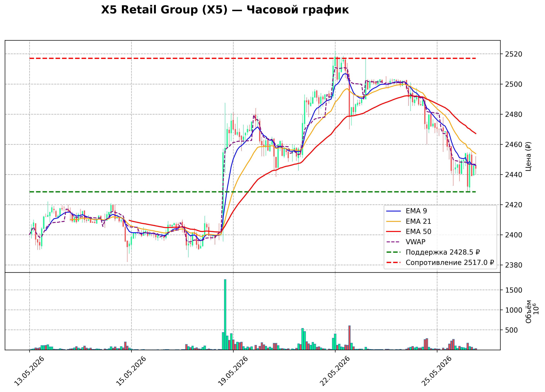The height and width of the screenshot is (392, 545).
Task: Click legend label 'Сопротивление 2517.0 ₽'
Action: [x=450, y=262]
